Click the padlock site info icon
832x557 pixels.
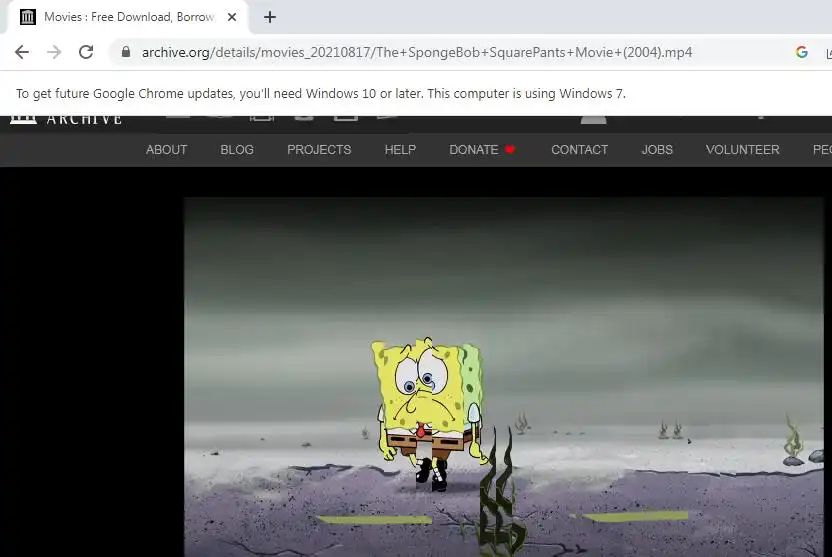[126, 52]
